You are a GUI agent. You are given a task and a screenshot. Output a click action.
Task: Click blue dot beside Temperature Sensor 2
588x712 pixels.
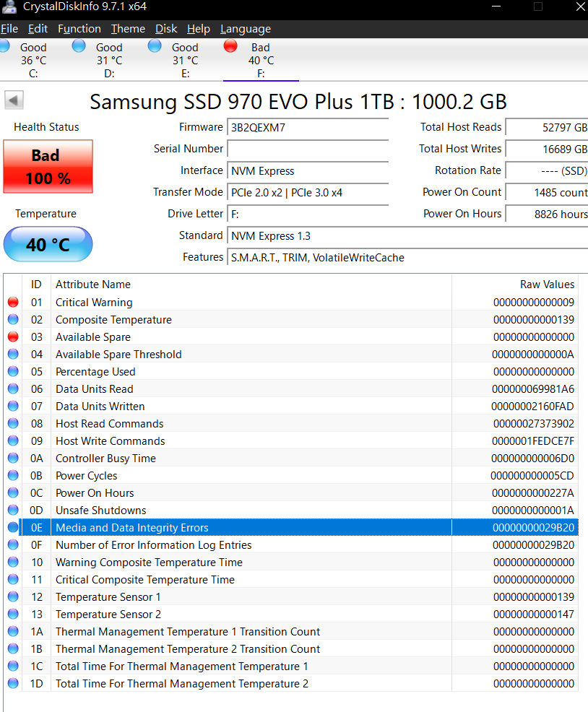13,615
